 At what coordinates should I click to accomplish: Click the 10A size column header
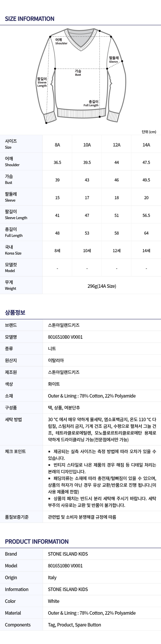pyautogui.click(x=87, y=145)
